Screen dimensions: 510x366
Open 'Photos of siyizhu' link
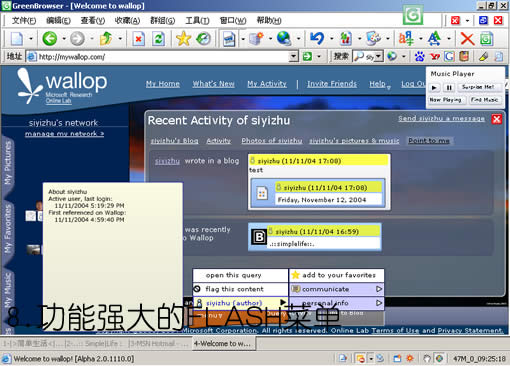tap(272, 141)
